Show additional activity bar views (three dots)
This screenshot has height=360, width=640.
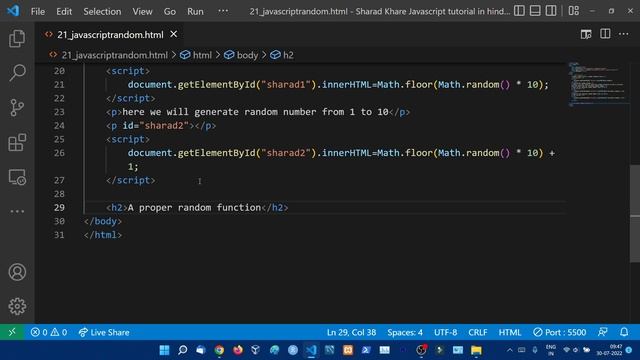[x=17, y=211]
